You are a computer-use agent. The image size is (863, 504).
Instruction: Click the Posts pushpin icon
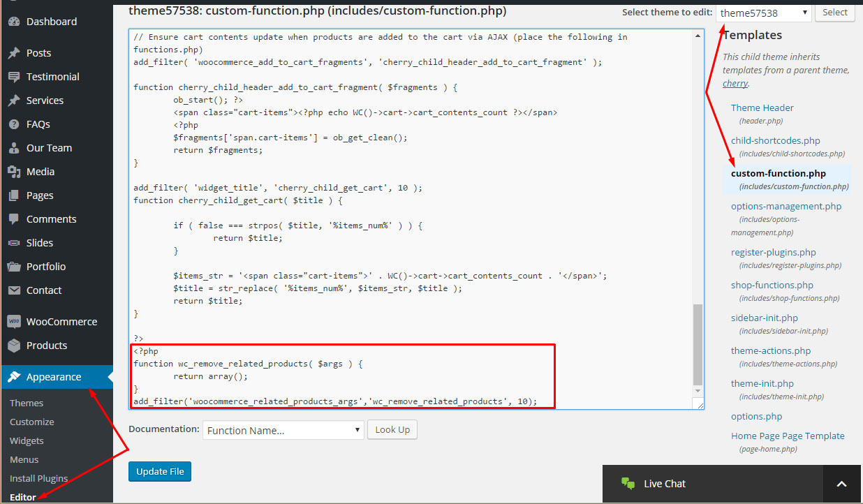[13, 53]
